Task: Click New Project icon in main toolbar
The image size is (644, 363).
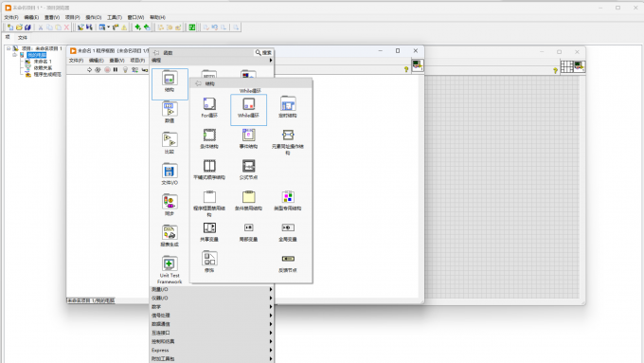Action: point(10,27)
